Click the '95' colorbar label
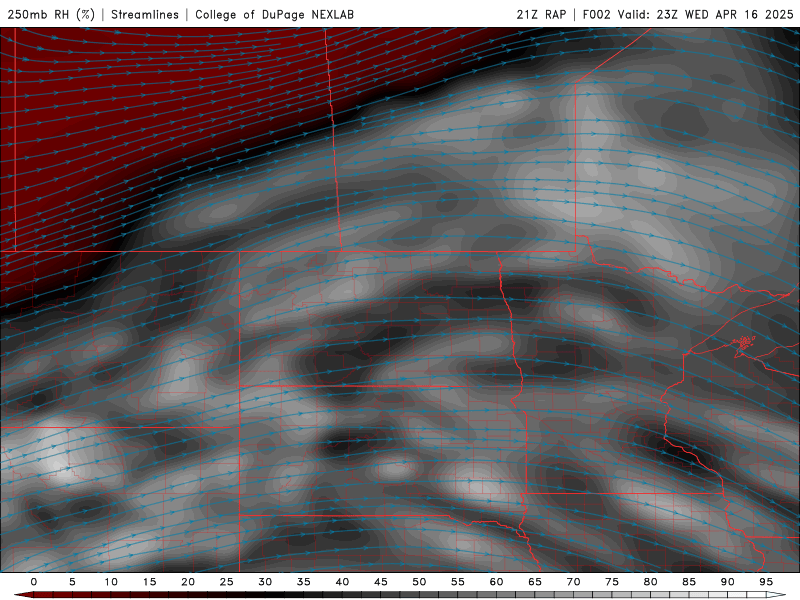This screenshot has width=800, height=600. [766, 582]
